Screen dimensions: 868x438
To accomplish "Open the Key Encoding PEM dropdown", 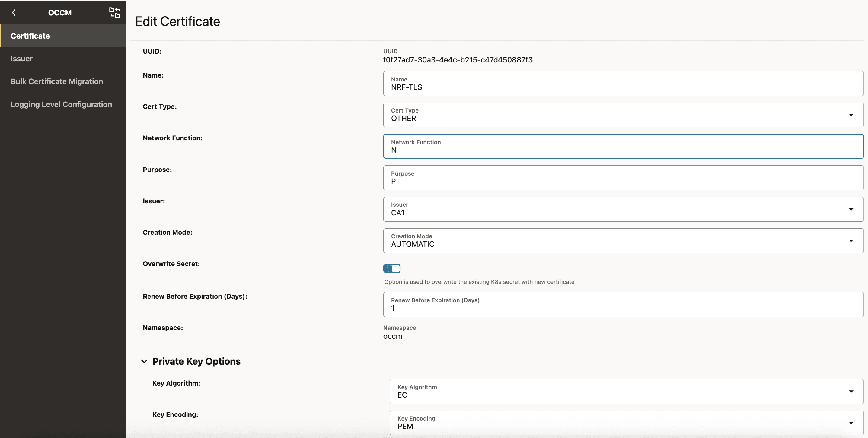I will [x=851, y=423].
